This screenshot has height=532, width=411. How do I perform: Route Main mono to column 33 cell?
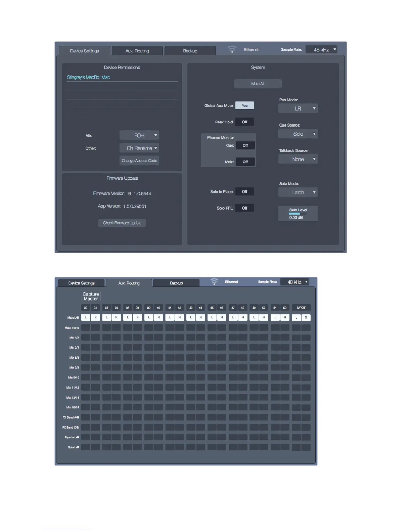point(86,327)
